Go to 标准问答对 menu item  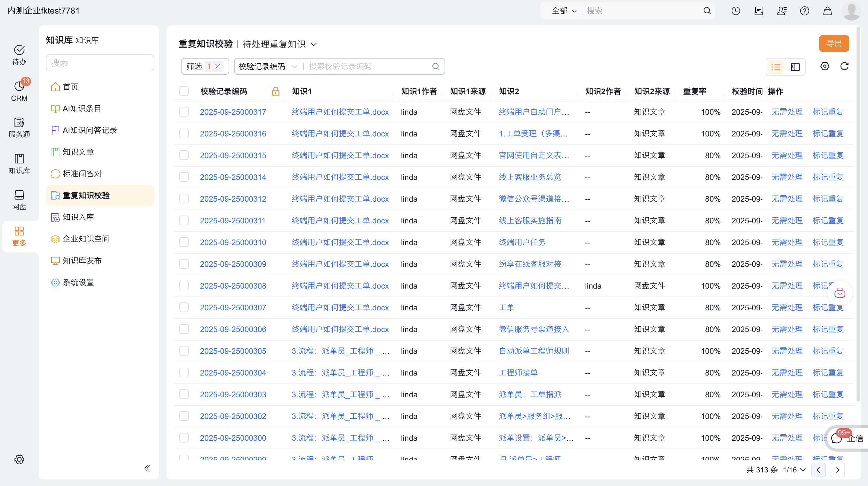coord(82,174)
